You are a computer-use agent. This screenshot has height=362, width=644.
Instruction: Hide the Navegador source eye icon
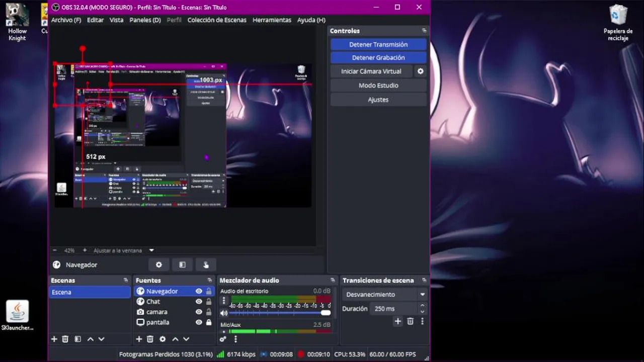[x=199, y=291]
